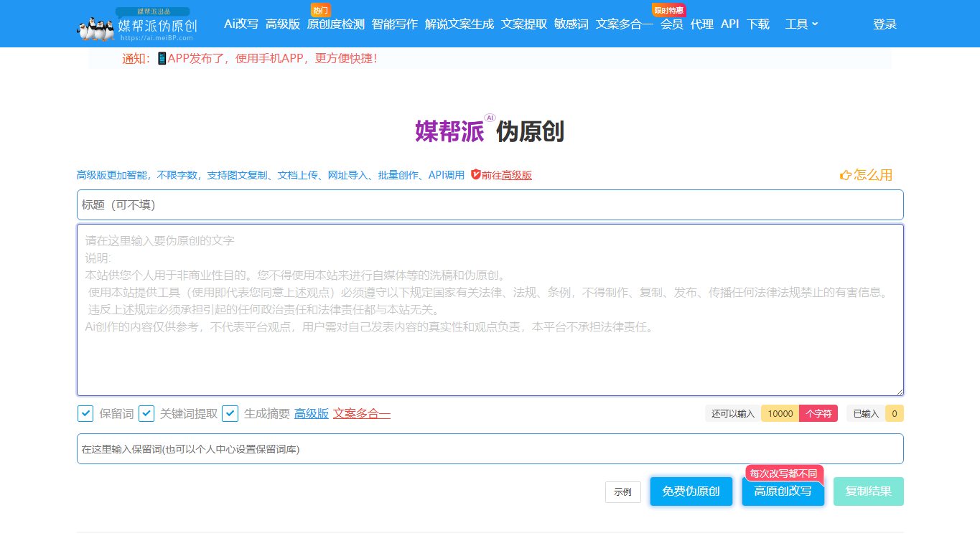Click the 高原创改写 button

point(783,491)
